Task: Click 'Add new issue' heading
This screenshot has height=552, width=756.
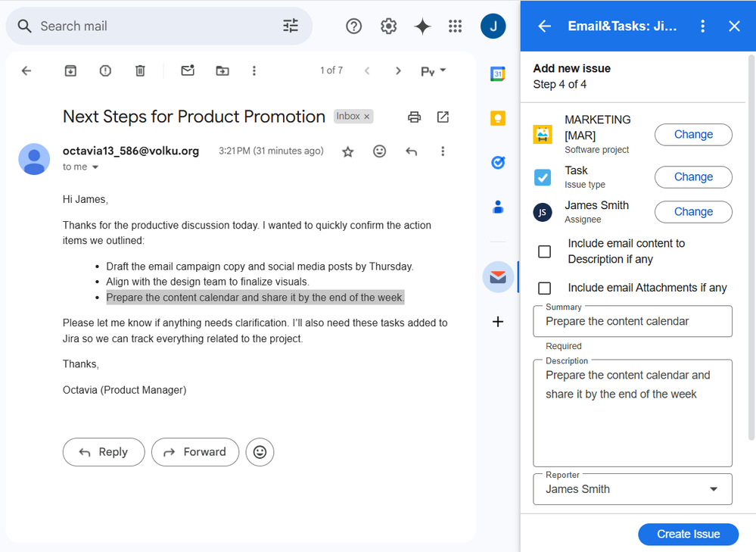Action: [572, 68]
